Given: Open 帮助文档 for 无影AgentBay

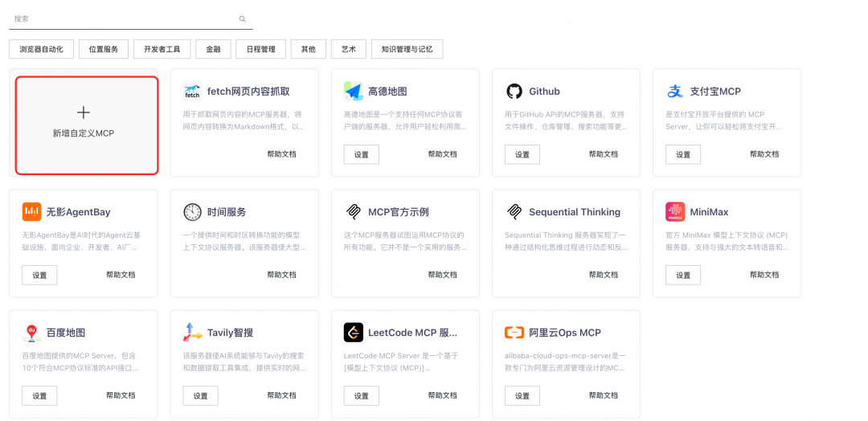Looking at the screenshot, I should (x=121, y=275).
